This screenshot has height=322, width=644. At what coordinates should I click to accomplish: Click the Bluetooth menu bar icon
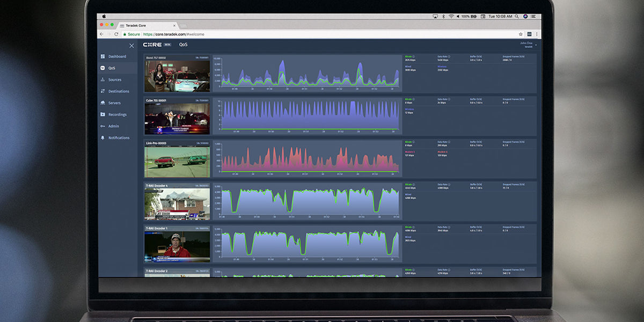(443, 17)
